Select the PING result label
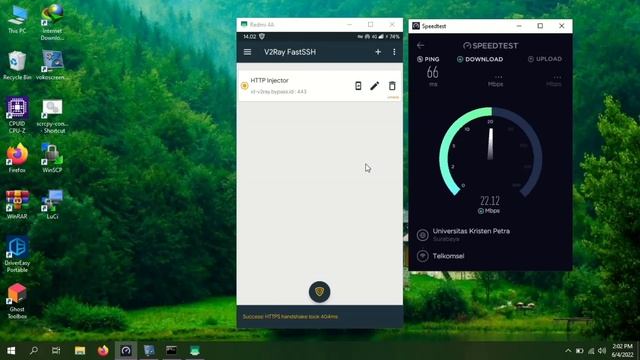 pos(428,59)
